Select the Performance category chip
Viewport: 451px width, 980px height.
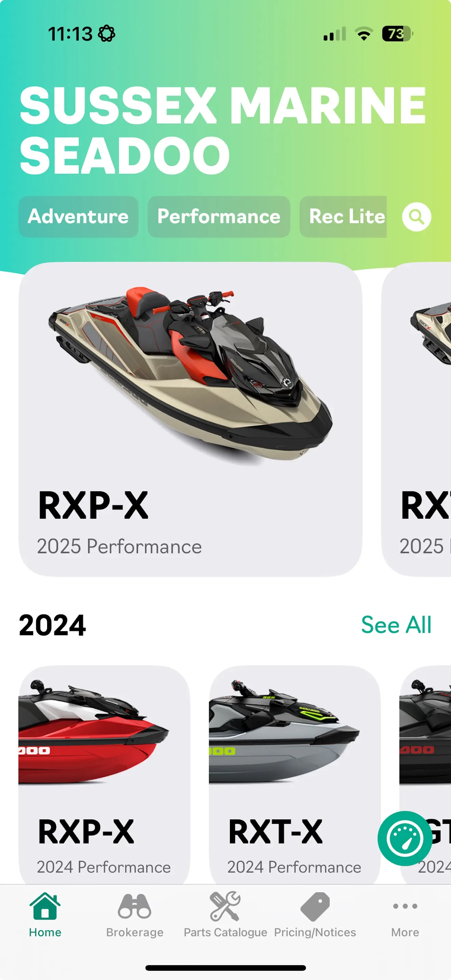[219, 217]
